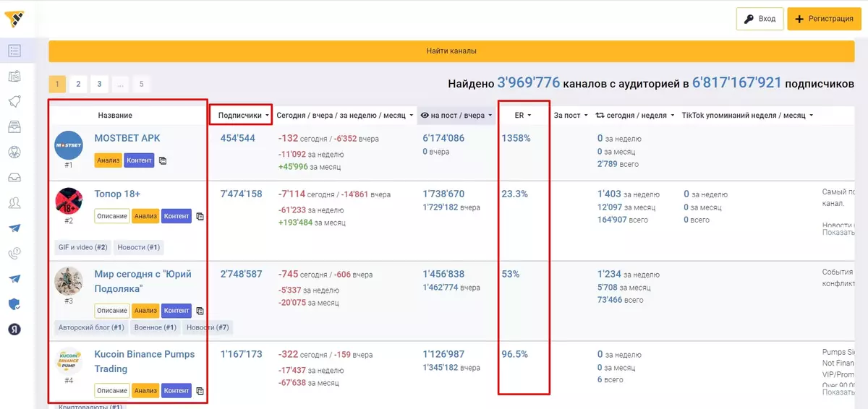Viewport: 868px width, 409px height.
Task: Click the Найти каналы search button
Action: click(x=451, y=51)
